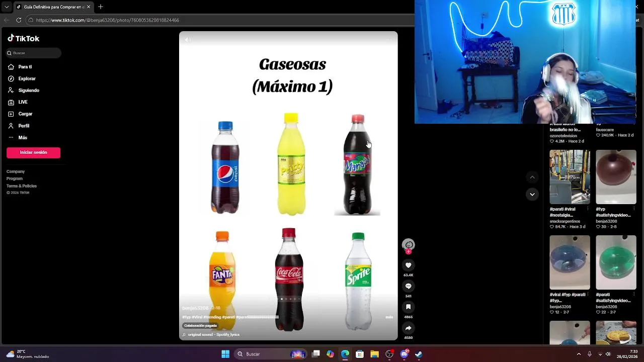Share the post with arrow icon

(409, 328)
